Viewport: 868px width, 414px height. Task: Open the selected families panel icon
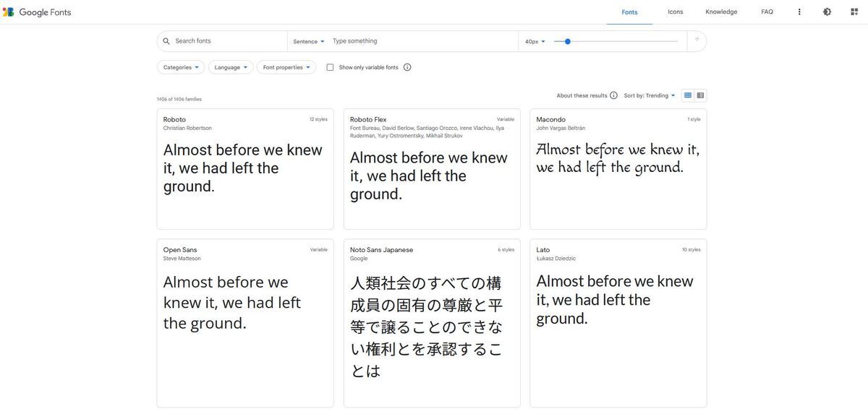coord(854,12)
